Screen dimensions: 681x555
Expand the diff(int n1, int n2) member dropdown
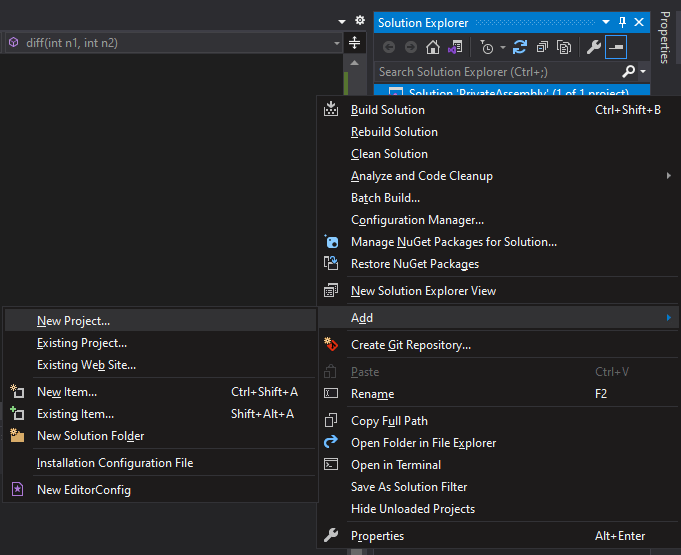coord(336,43)
